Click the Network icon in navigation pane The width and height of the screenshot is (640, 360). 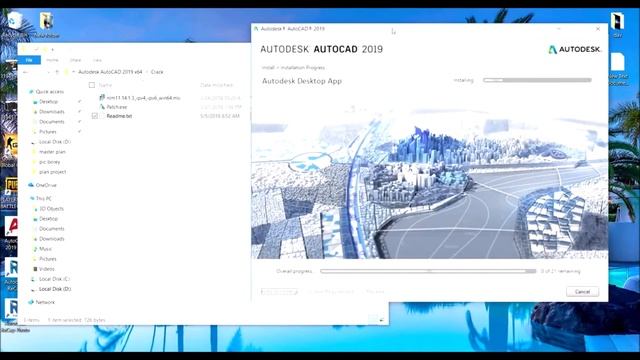pos(31,302)
